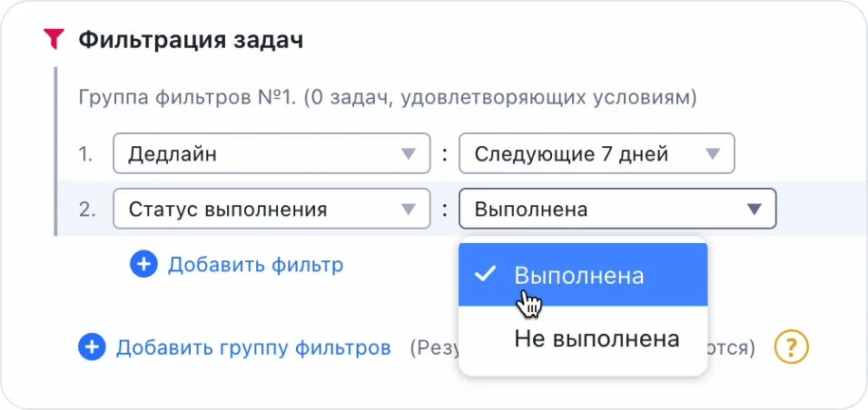Click the Добавить фильтр link
Image resolution: width=868 pixels, height=410 pixels.
pos(255,265)
